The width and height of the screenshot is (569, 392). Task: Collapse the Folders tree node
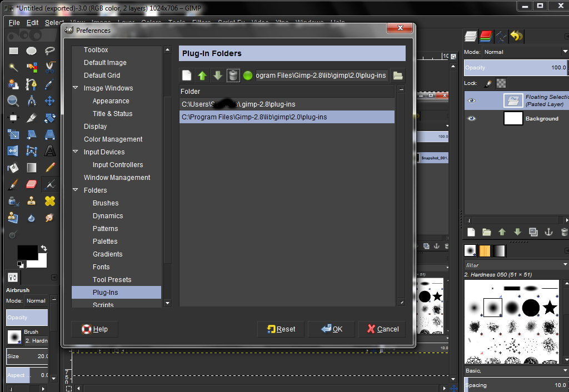pos(76,190)
